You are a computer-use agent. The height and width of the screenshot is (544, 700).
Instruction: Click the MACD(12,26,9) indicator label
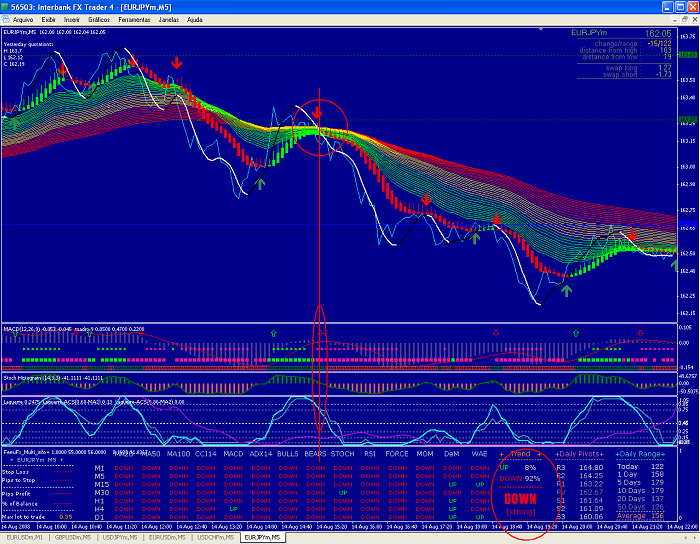[74, 329]
